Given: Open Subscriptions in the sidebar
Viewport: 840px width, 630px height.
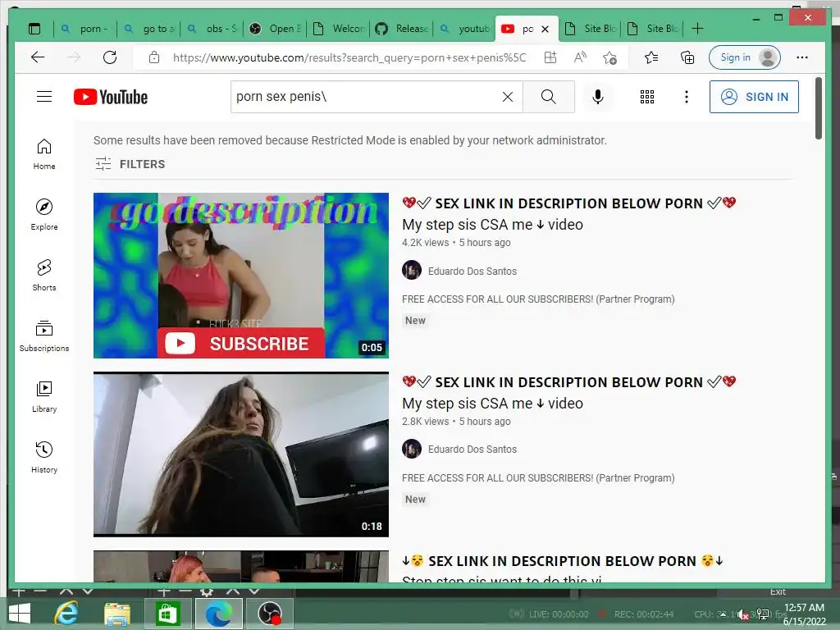Looking at the screenshot, I should pyautogui.click(x=44, y=336).
